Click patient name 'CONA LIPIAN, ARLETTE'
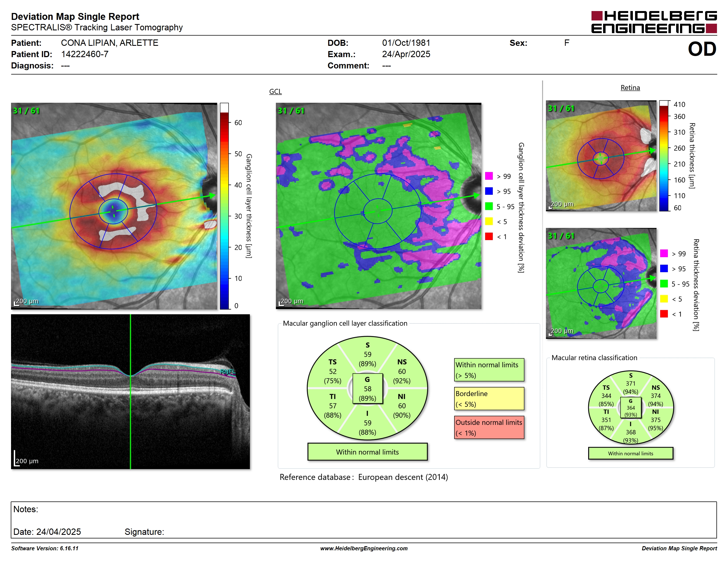 (109, 43)
